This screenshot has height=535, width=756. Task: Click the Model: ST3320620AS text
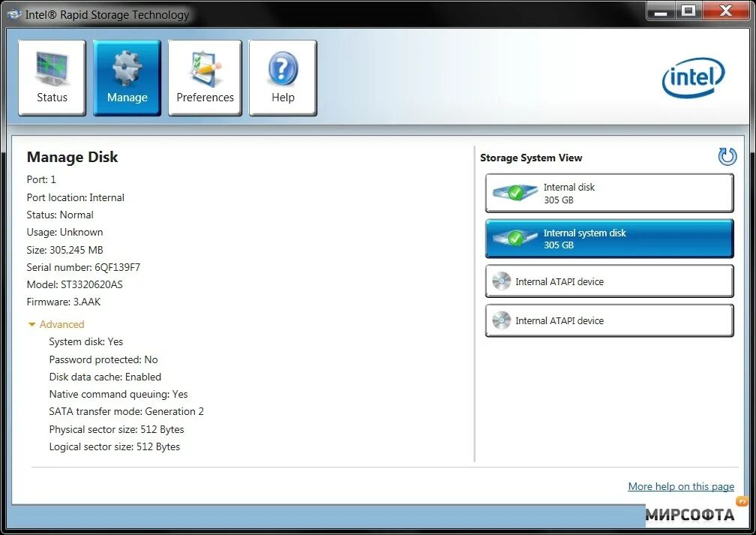(75, 284)
